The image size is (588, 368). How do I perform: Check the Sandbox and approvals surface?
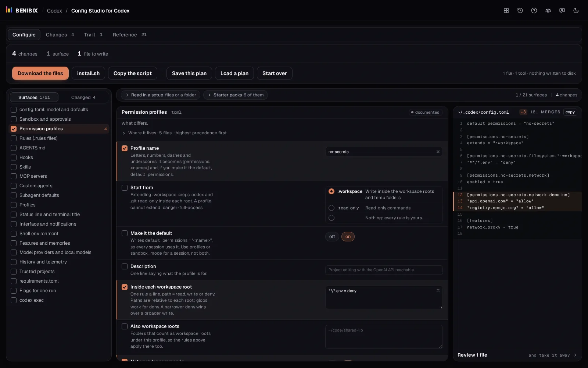(x=14, y=119)
